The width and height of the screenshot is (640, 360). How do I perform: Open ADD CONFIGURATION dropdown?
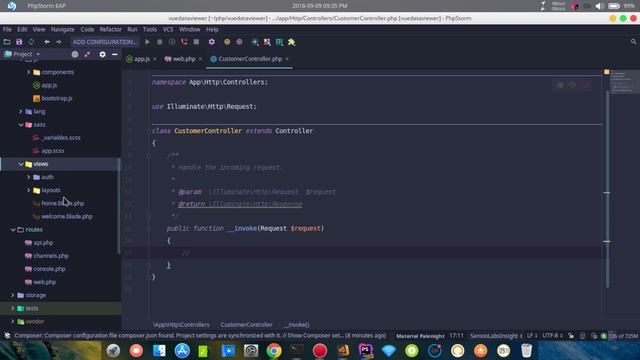(x=104, y=42)
